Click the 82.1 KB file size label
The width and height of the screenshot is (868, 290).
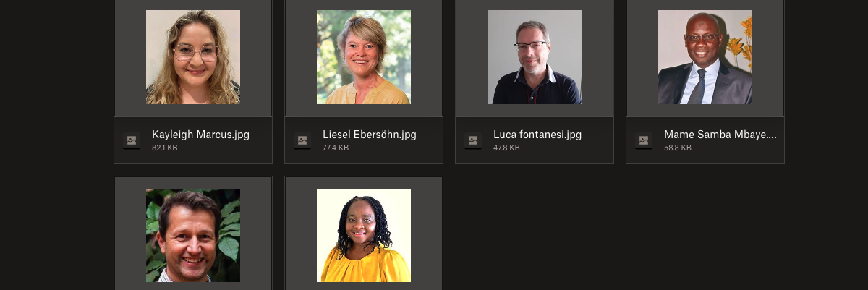[x=164, y=148]
